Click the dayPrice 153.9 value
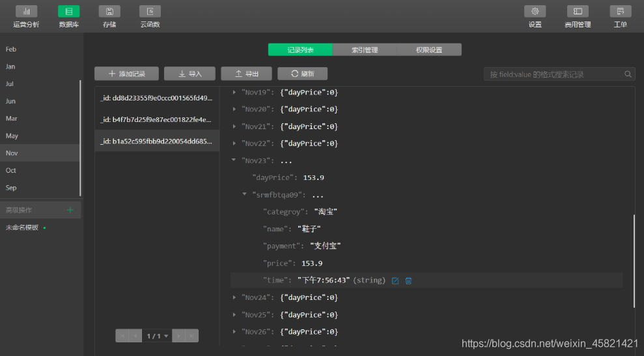 [313, 177]
